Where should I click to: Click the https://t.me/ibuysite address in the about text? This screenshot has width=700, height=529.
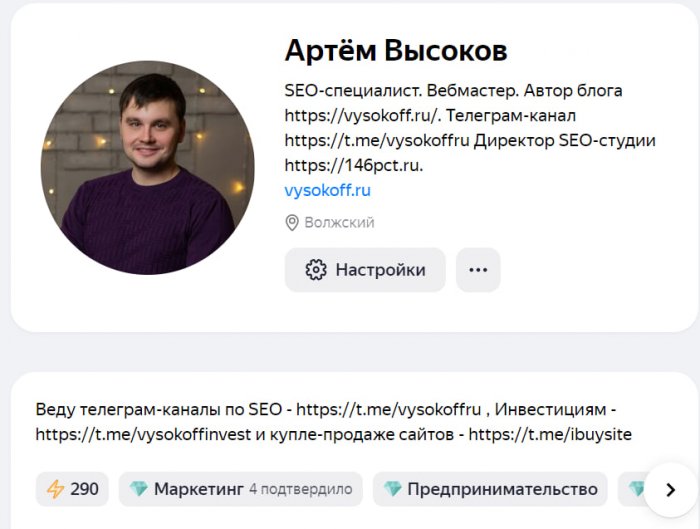pyautogui.click(x=550, y=435)
